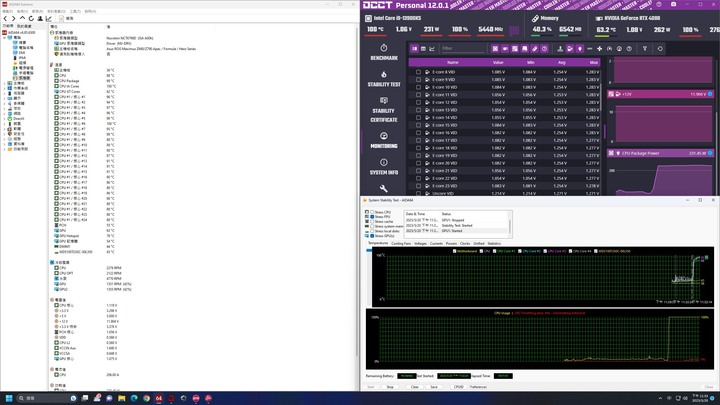Collapse the Computer tree node in AIDA64
The width and height of the screenshot is (720, 405).
point(5,38)
